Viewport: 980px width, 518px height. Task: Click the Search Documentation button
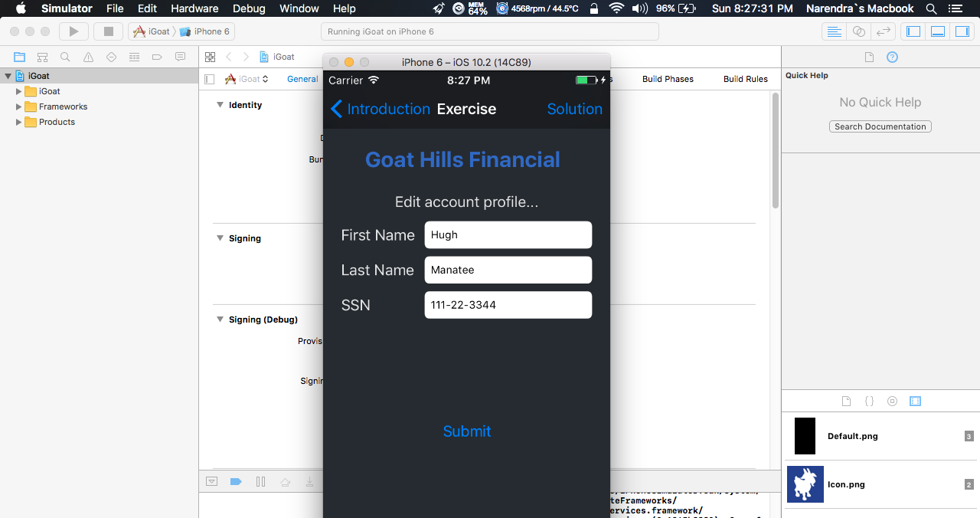click(x=880, y=126)
